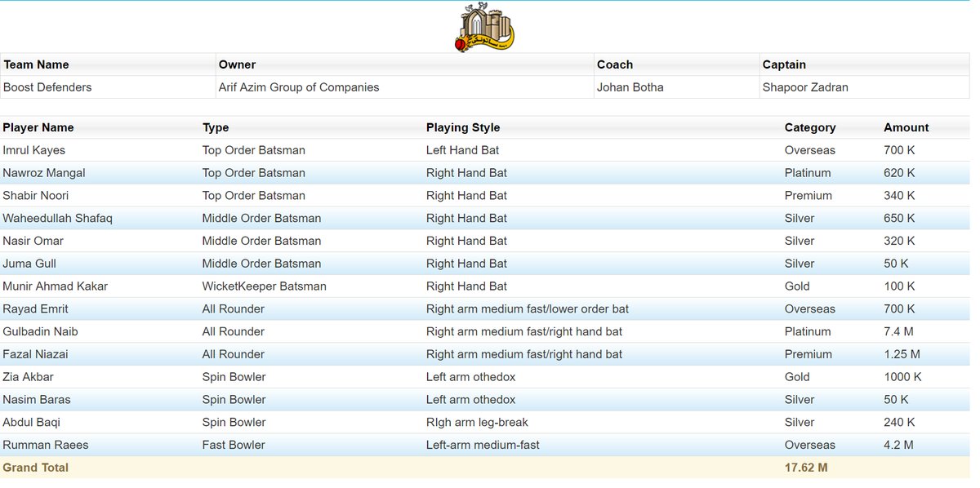Click Munir Ahmad Kakar's WicketKeeper Batsman type
This screenshot has height=488, width=980.
point(264,286)
